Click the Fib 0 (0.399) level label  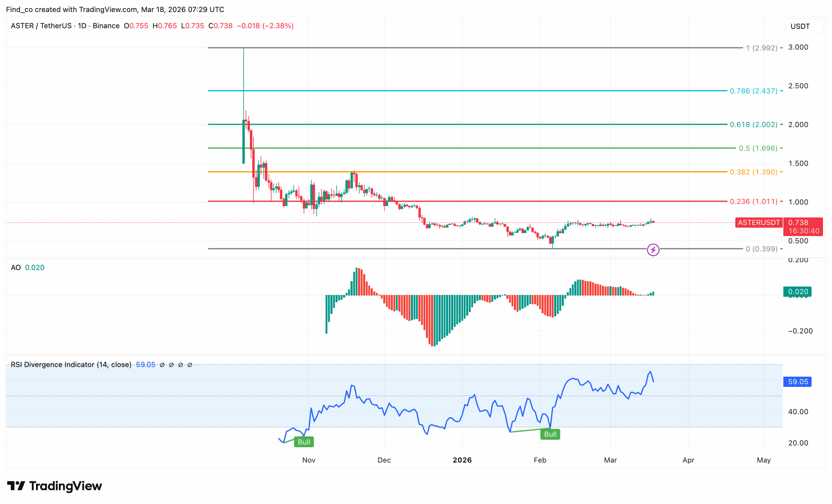pyautogui.click(x=762, y=249)
